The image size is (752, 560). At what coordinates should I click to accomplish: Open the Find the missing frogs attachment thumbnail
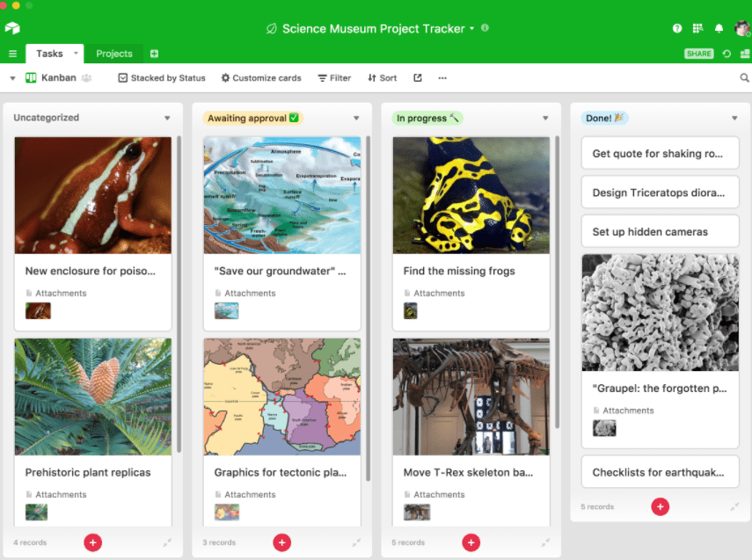411,310
